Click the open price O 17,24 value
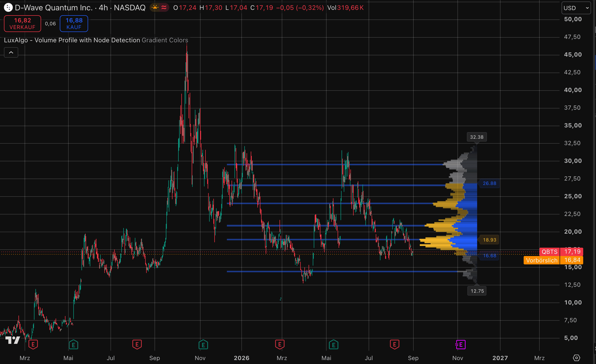596x364 pixels. click(185, 8)
